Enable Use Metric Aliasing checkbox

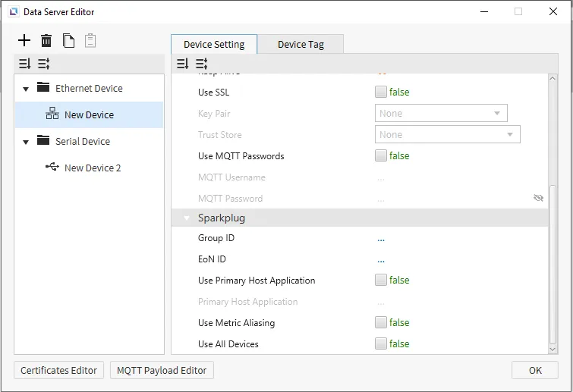pyautogui.click(x=381, y=323)
